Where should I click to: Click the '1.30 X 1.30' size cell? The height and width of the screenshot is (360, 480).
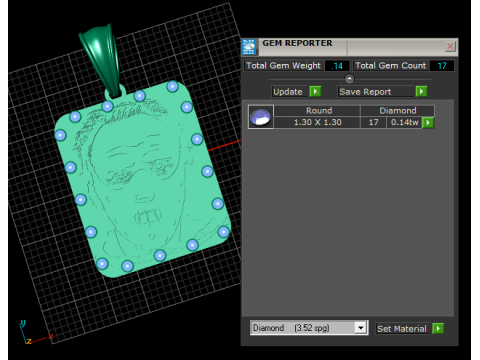[317, 122]
